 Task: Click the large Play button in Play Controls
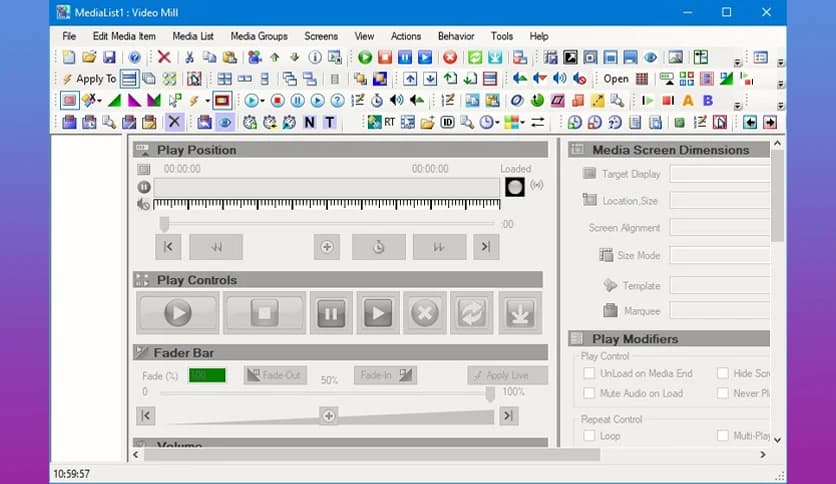(x=178, y=312)
